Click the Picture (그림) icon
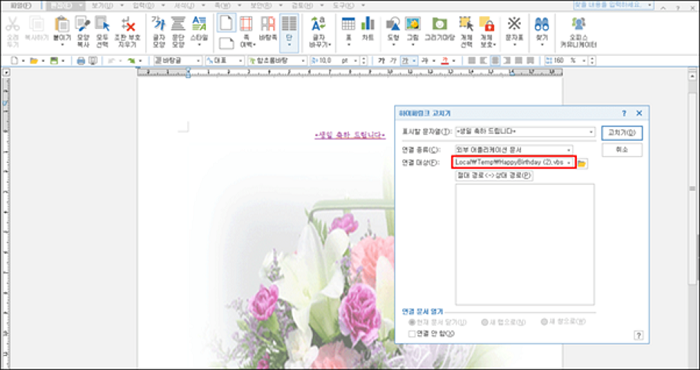This screenshot has height=370, width=700. (412, 24)
